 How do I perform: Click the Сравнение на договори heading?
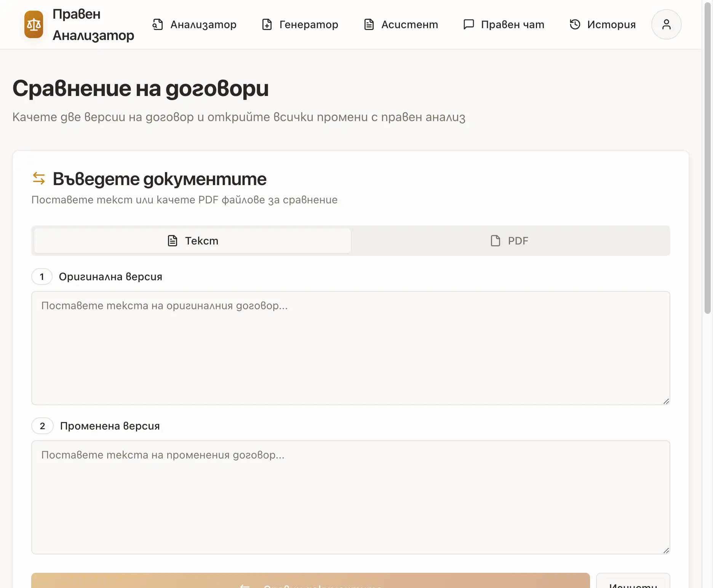(x=141, y=88)
